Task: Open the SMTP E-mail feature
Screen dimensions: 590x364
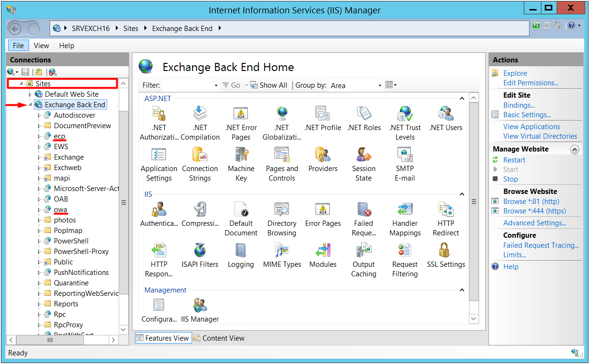Action: (x=405, y=164)
